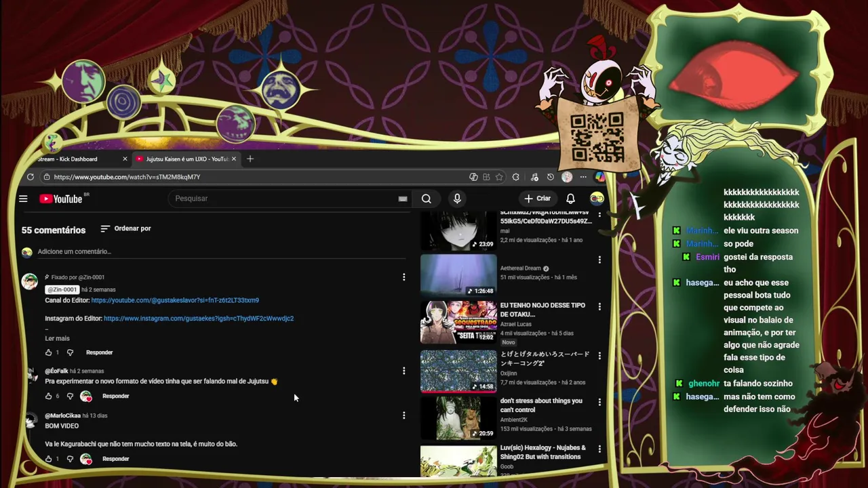868x488 pixels.
Task: Like the @ÉoFalk comment
Action: click(x=48, y=396)
